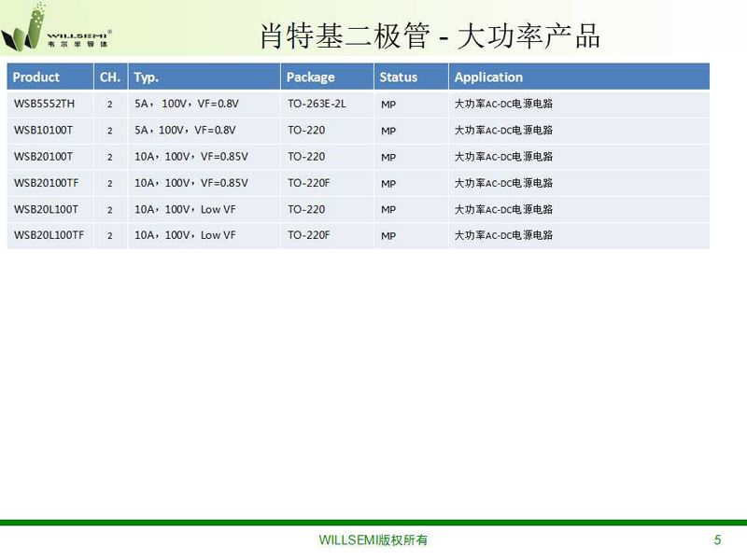Select the slide title 肖特基二极管 - 大功率产品

tap(430, 35)
